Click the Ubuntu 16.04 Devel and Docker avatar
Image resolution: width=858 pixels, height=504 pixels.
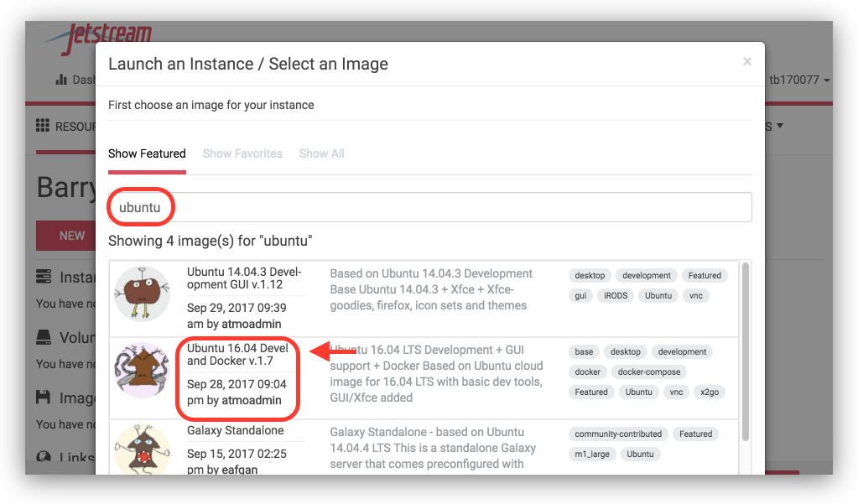click(x=142, y=372)
